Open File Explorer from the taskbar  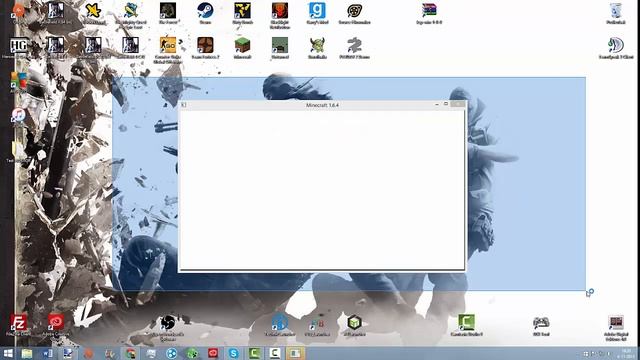pos(27,353)
